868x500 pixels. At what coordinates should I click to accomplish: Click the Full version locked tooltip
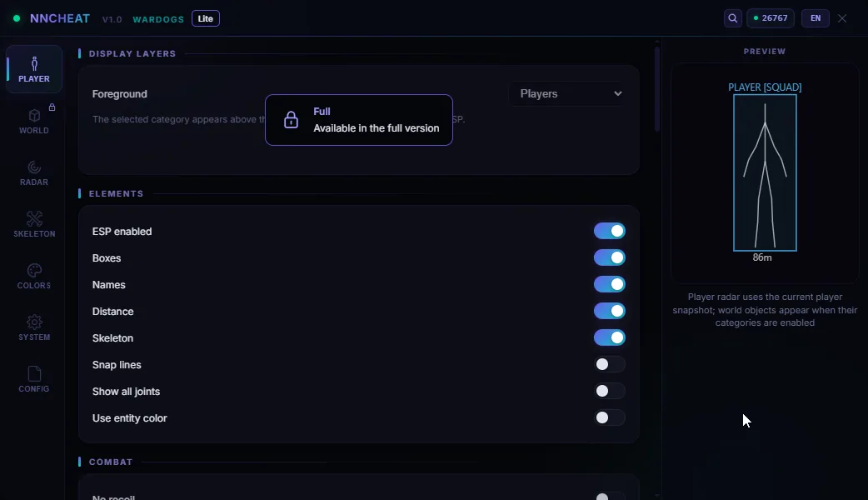point(359,120)
